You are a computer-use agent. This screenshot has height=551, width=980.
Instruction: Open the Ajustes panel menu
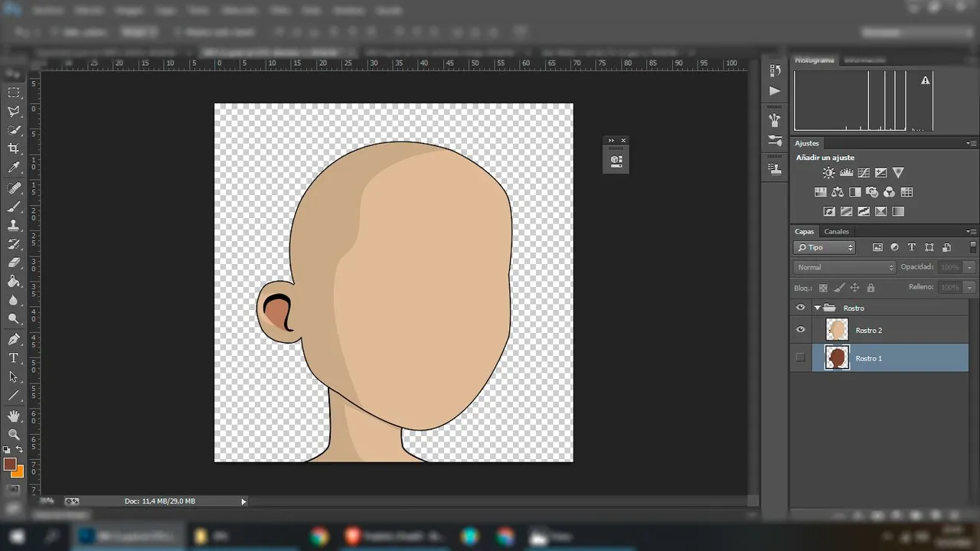(972, 143)
